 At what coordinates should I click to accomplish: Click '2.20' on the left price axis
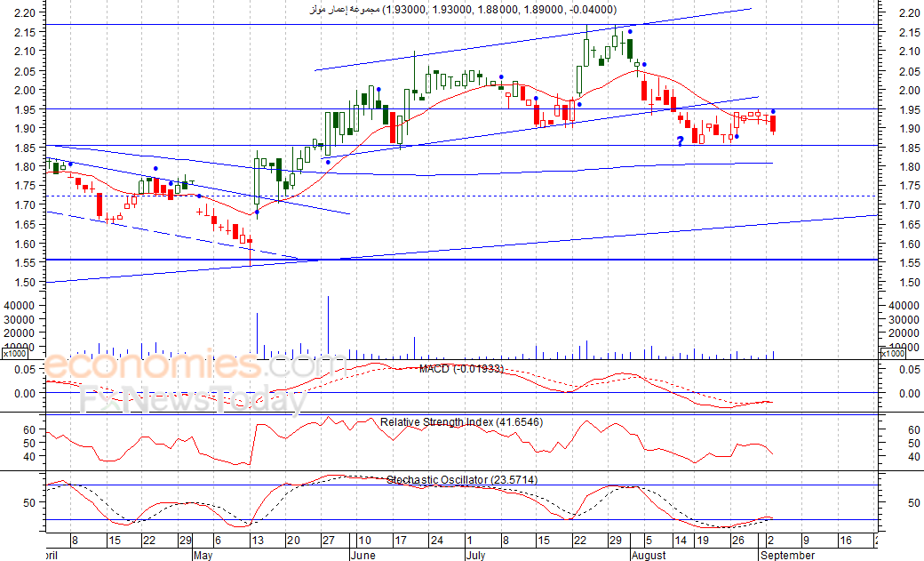(x=25, y=12)
